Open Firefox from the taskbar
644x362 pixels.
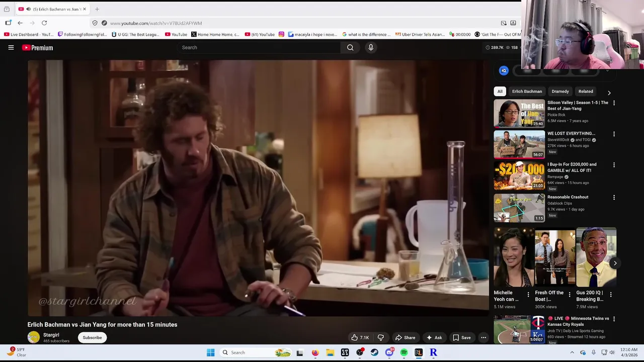pos(315,352)
